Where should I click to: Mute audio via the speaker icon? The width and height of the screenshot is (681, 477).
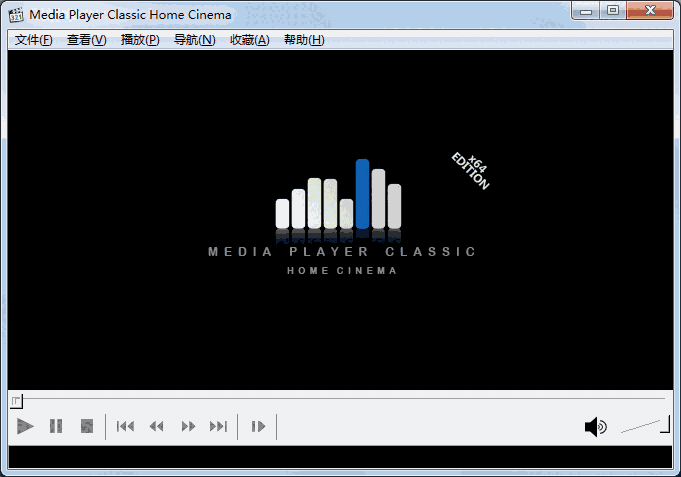[x=595, y=427]
